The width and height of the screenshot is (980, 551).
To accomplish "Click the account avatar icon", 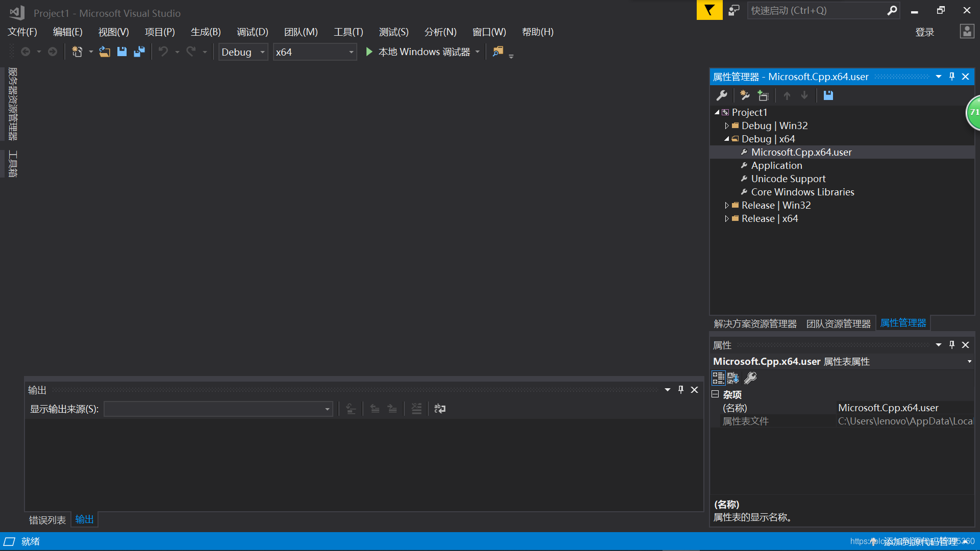I will (x=967, y=32).
